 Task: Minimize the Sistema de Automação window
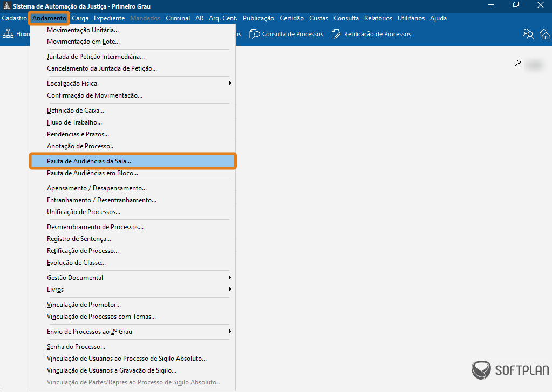coord(491,5)
